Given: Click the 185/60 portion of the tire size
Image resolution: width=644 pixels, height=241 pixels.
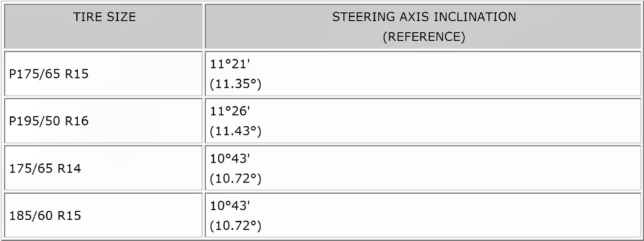Looking at the screenshot, I should tap(31, 216).
